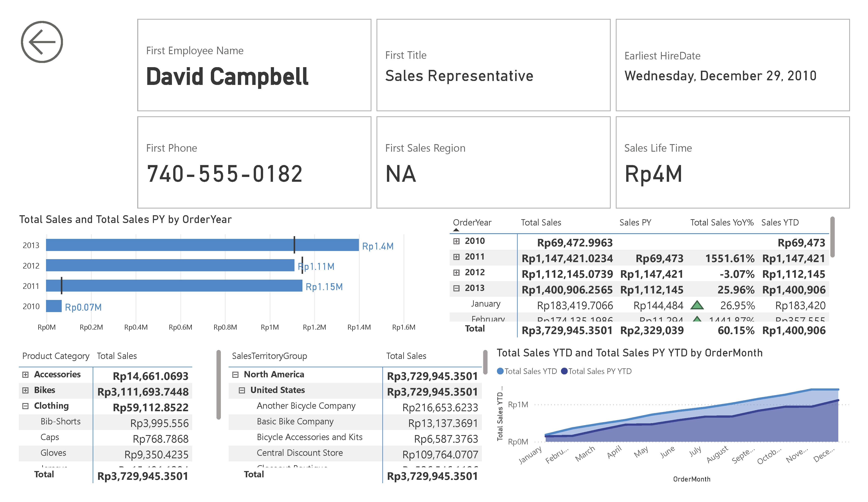
Task: Click the green up-triangle on the January row
Action: pyautogui.click(x=697, y=305)
